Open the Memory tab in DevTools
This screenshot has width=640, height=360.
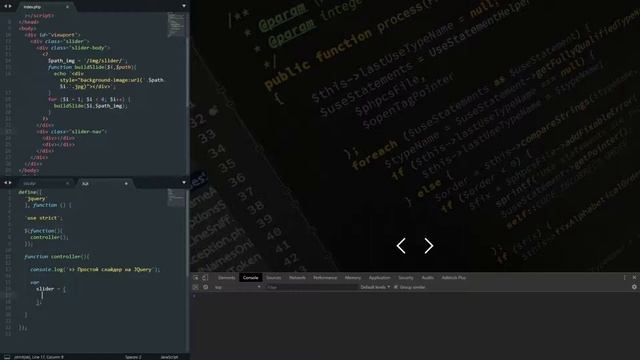[x=353, y=278]
